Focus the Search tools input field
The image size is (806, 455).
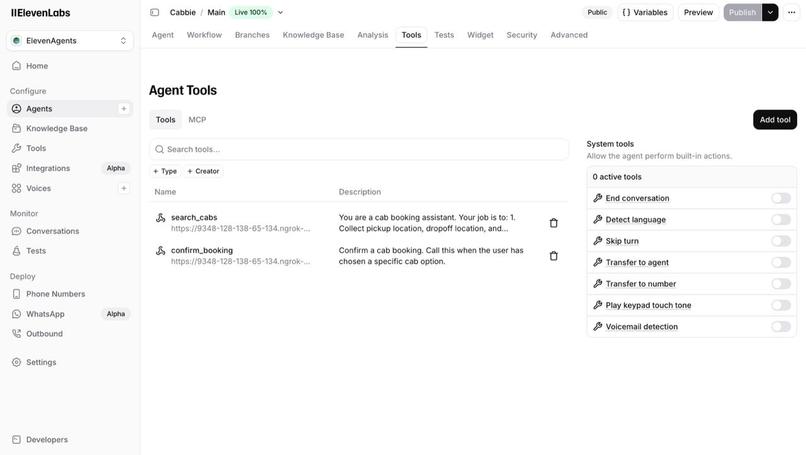point(359,149)
